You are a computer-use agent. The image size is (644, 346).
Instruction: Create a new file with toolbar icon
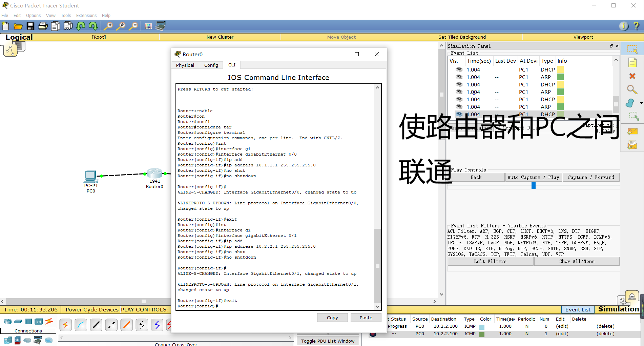point(5,26)
